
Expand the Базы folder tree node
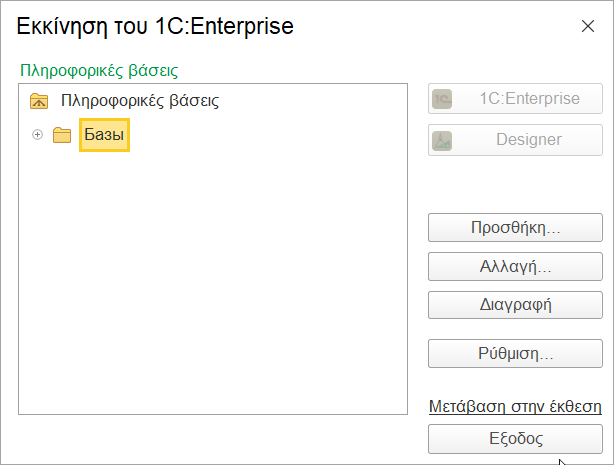[37, 135]
